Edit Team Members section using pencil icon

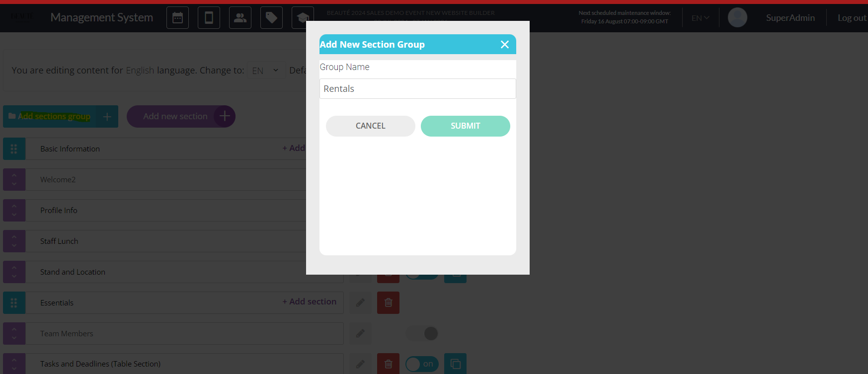[x=360, y=333]
